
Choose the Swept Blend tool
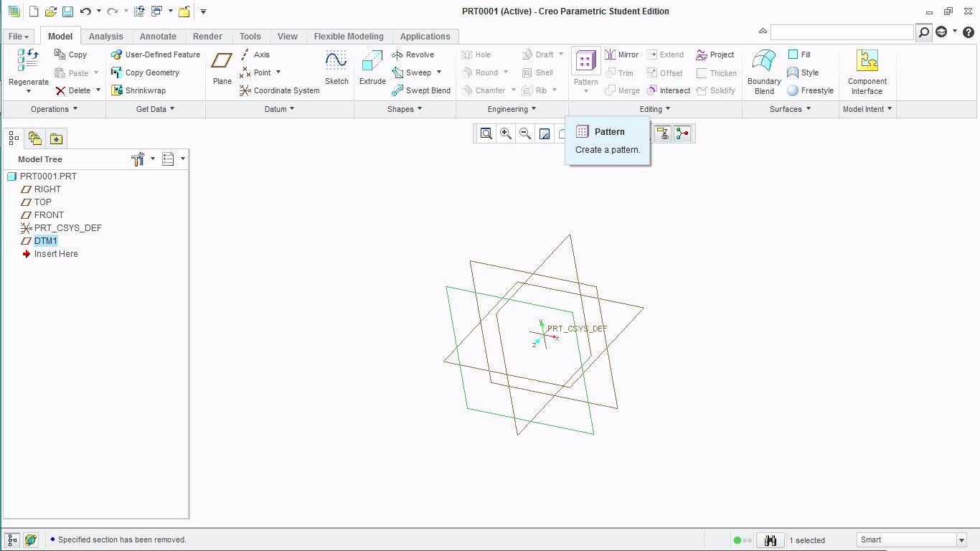(421, 90)
